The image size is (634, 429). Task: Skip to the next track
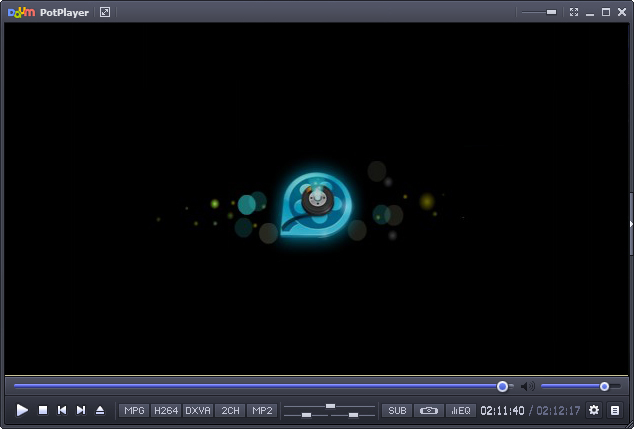click(x=81, y=410)
